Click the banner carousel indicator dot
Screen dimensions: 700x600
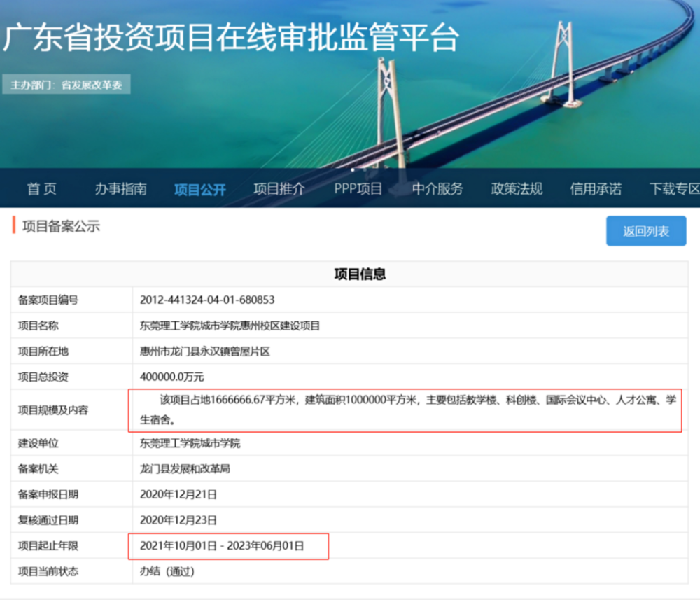point(353,169)
